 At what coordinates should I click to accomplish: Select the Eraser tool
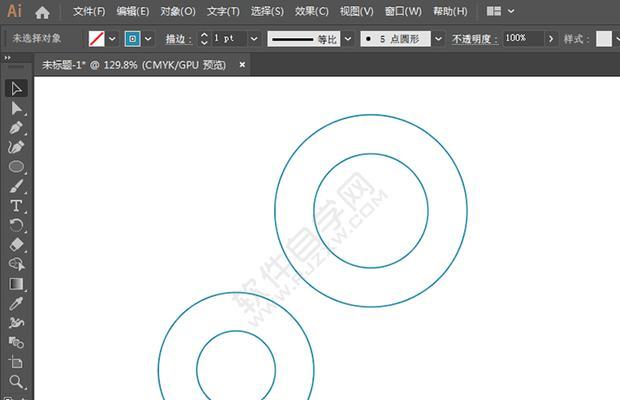pyautogui.click(x=16, y=245)
